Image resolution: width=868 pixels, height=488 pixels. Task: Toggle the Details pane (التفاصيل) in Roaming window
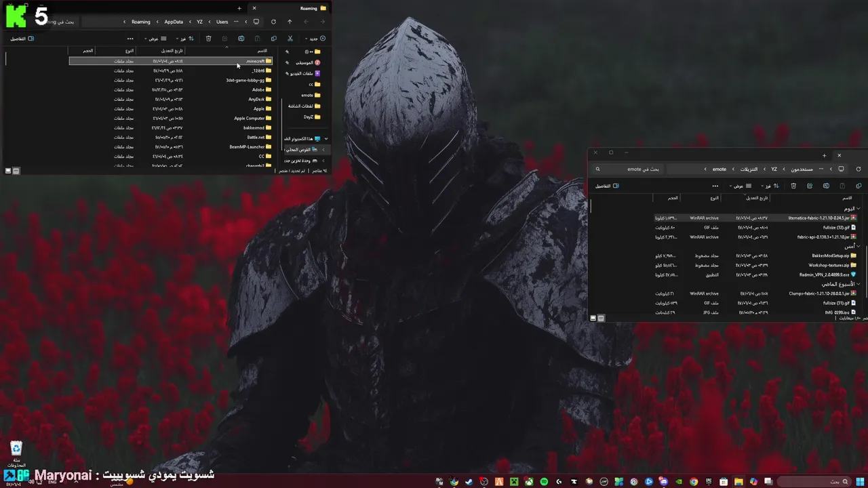tap(22, 39)
